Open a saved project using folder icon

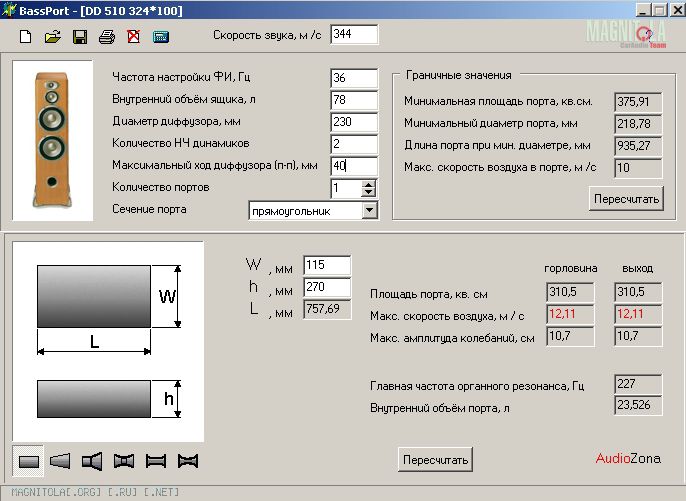[x=52, y=36]
